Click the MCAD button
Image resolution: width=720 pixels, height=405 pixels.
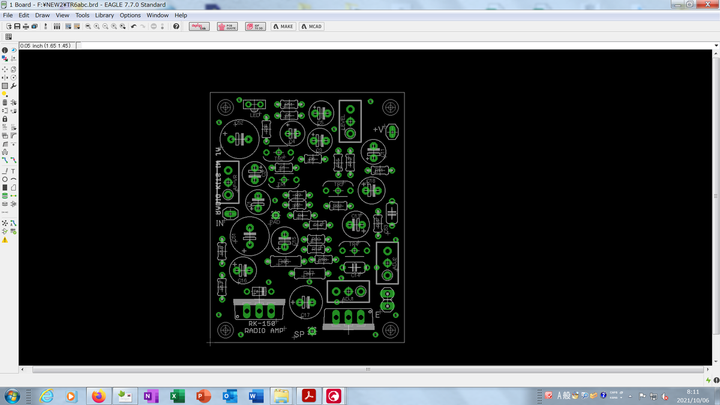(x=312, y=26)
